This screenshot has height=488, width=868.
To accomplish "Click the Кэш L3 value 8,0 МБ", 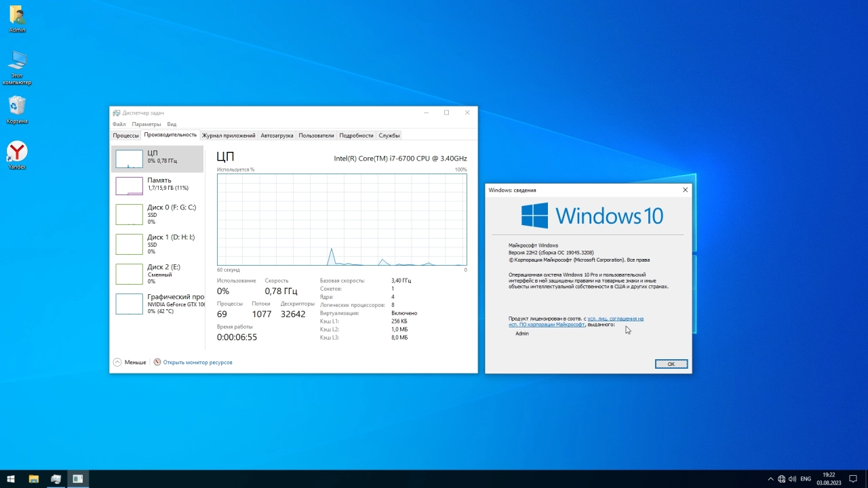I will click(399, 338).
